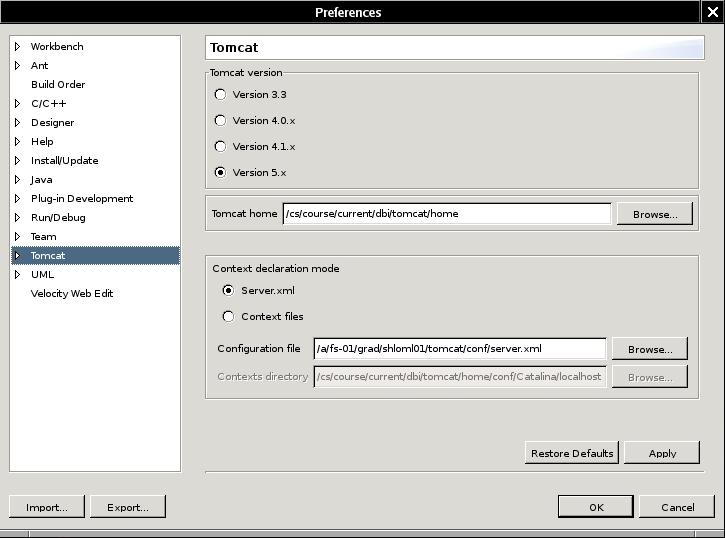Expand the Ant tree node arrow
Screen dimensions: 725x538
pyautogui.click(x=18, y=65)
